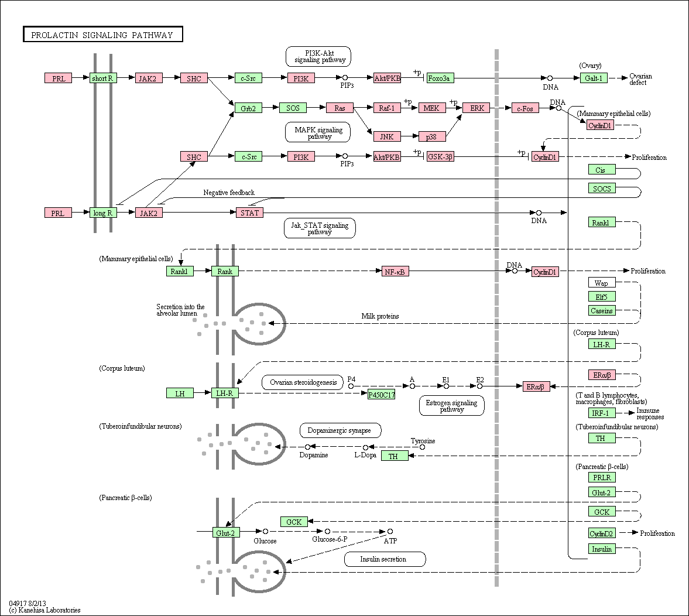Click the IRF-1 gene node
Viewport: 689px width, 616px height.
tap(602, 413)
